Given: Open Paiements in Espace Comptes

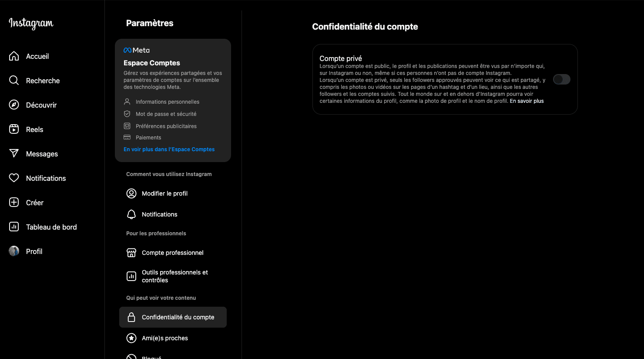Looking at the screenshot, I should [148, 137].
